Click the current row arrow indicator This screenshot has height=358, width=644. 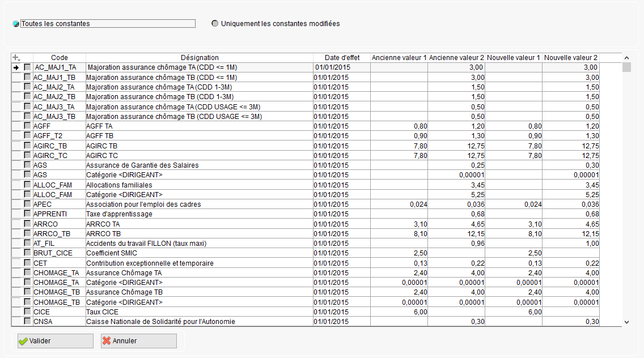pos(16,67)
